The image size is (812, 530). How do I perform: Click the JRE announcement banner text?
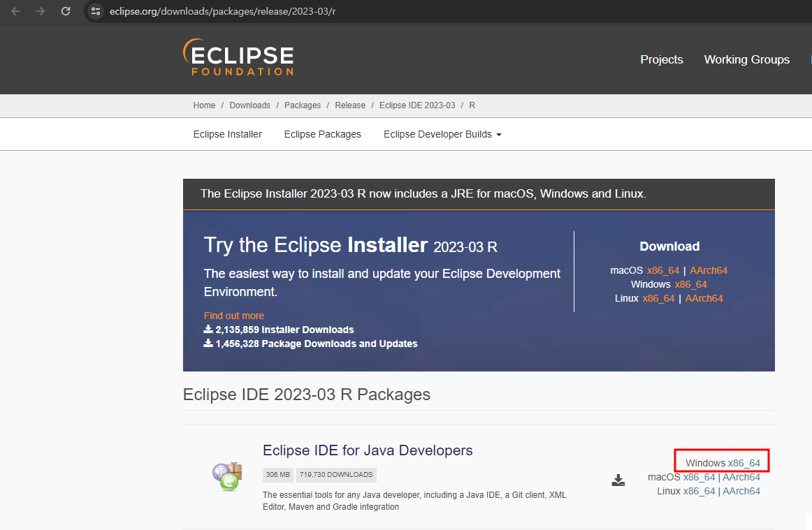point(423,193)
